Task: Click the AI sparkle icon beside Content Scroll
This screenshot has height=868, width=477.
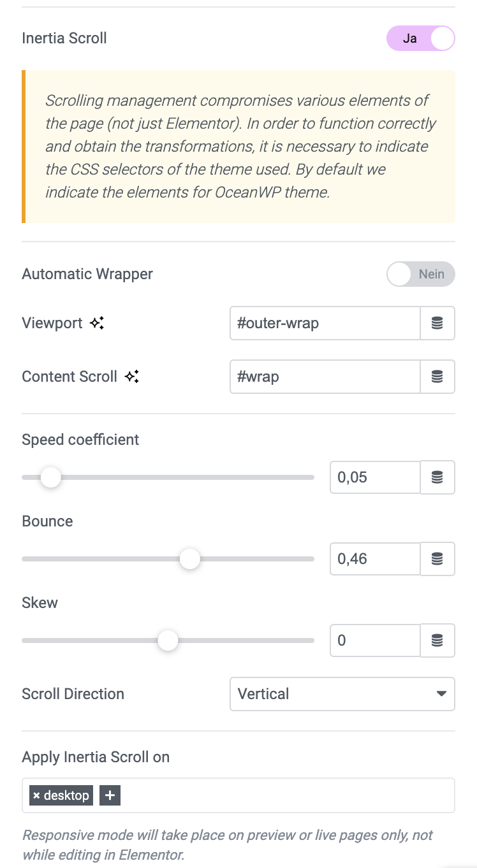Action: tap(131, 377)
